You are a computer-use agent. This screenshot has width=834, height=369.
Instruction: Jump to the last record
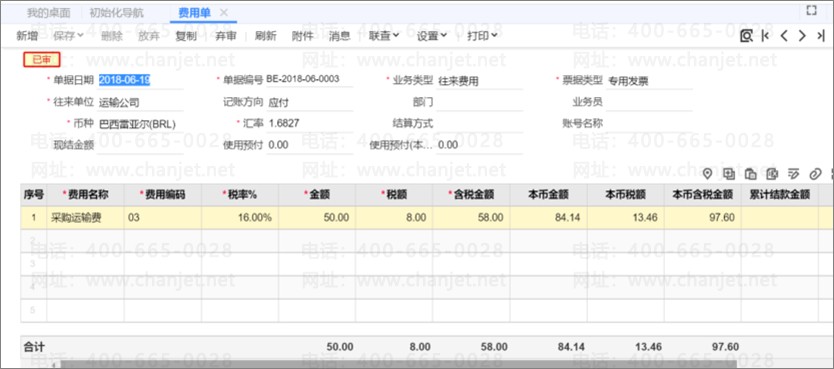(821, 36)
